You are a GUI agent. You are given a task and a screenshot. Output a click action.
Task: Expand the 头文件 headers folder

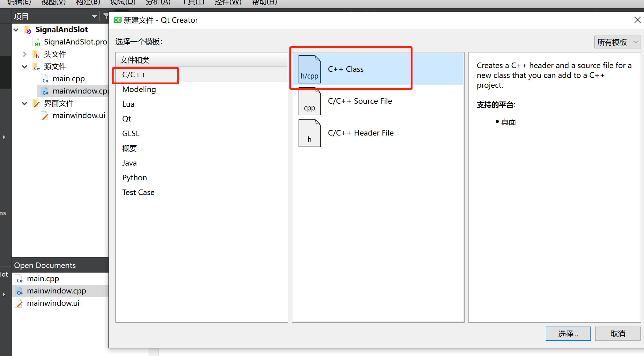pyautogui.click(x=25, y=54)
